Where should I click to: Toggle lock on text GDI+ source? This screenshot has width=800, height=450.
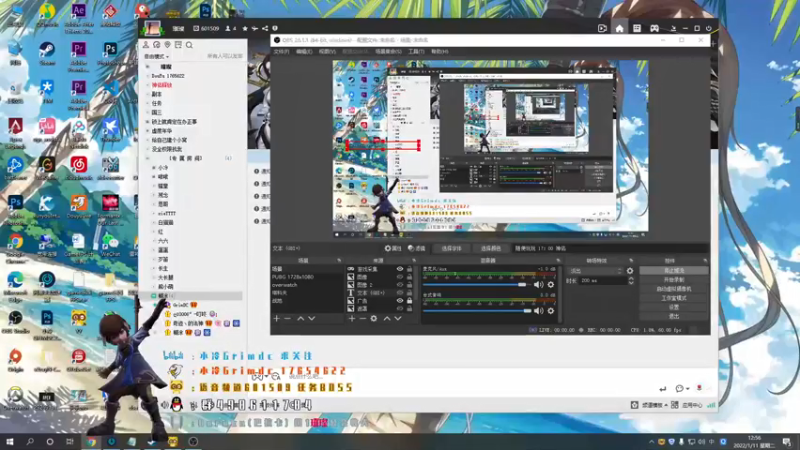[x=409, y=293]
